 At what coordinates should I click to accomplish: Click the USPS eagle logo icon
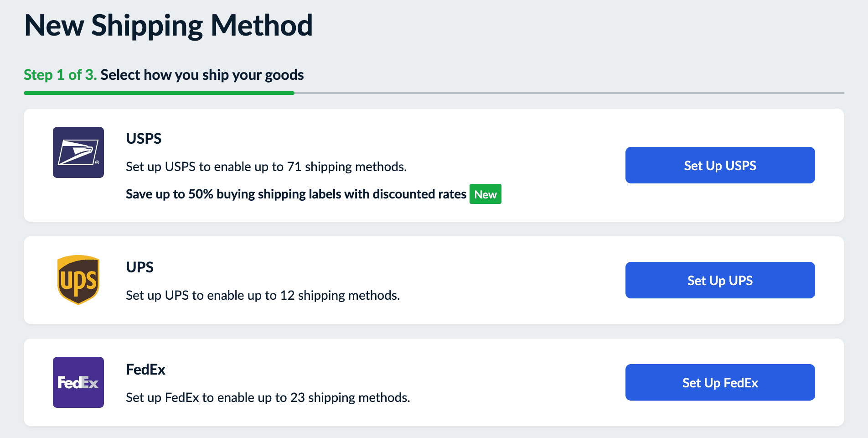pyautogui.click(x=78, y=152)
